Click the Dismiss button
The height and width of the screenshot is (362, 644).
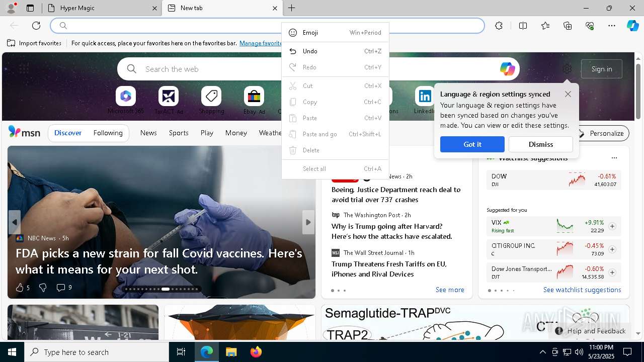[x=541, y=144]
